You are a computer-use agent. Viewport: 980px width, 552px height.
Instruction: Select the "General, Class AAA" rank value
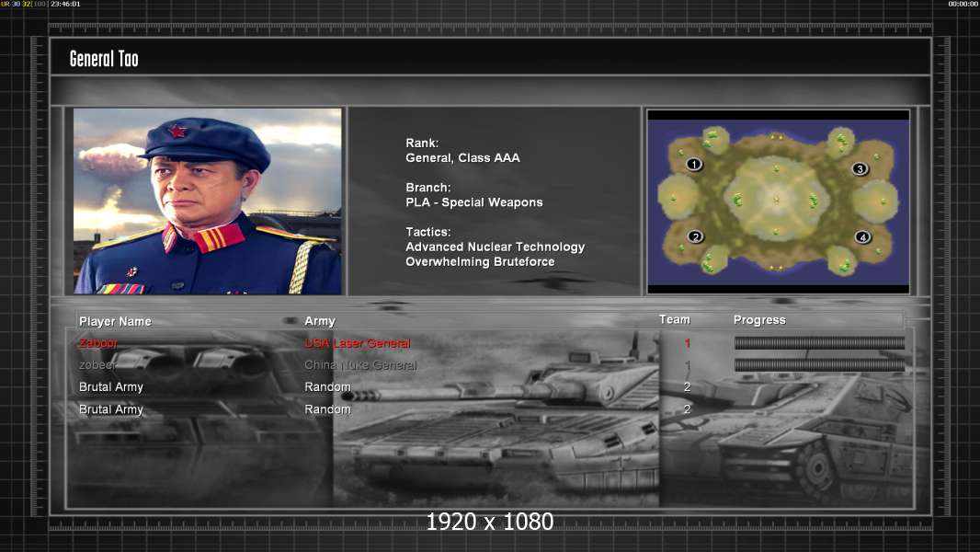462,158
